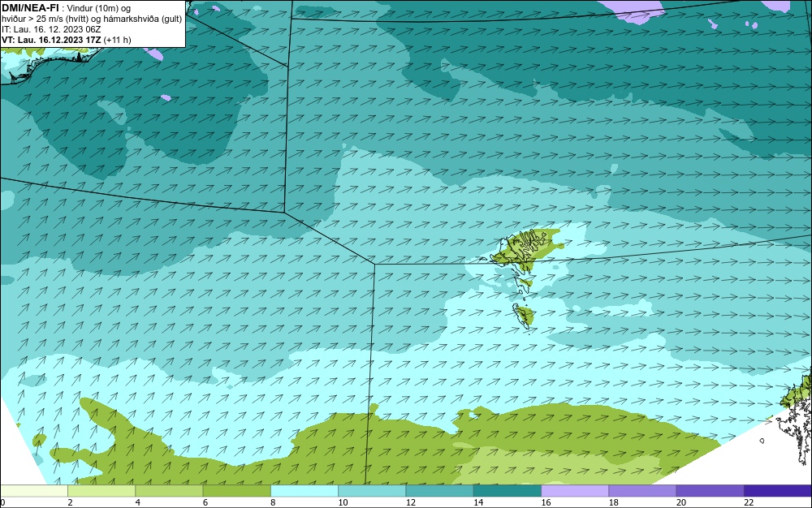Click the 20–22 m/s violet legend swatch

(x=710, y=490)
